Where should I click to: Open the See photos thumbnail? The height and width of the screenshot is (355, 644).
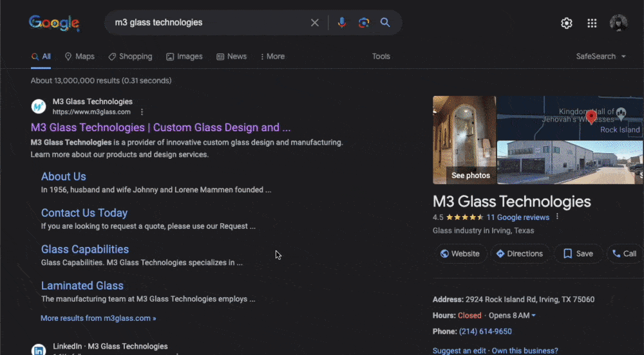[x=464, y=140]
